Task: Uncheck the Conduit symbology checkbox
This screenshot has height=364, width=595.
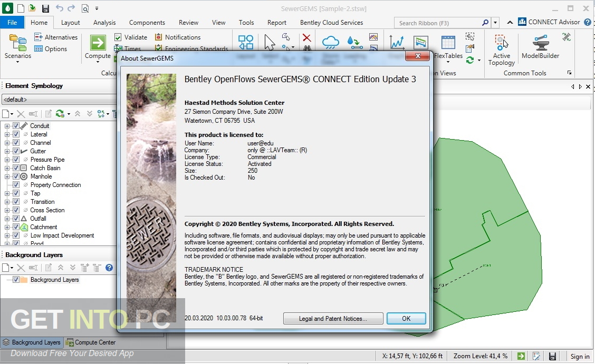Action: [x=16, y=126]
